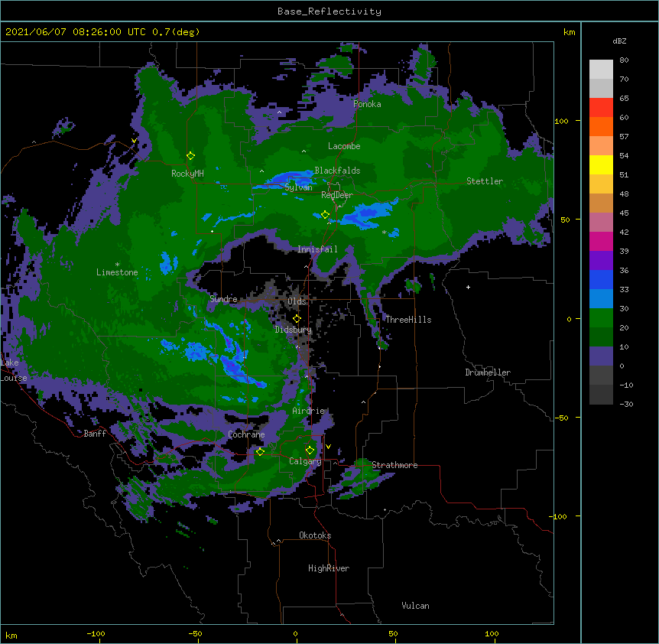Click the -30 value on dBZ scale
The width and height of the screenshot is (659, 644).
pos(626,404)
